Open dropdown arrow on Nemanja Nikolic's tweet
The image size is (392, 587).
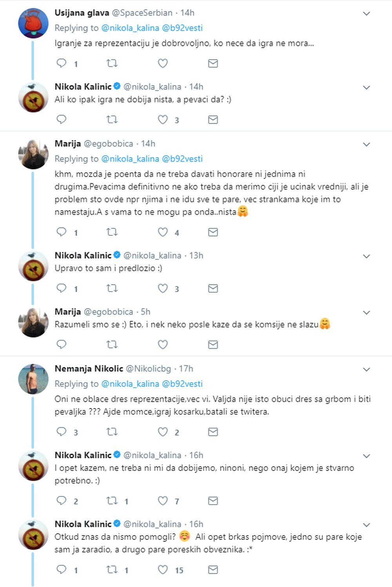[367, 370]
